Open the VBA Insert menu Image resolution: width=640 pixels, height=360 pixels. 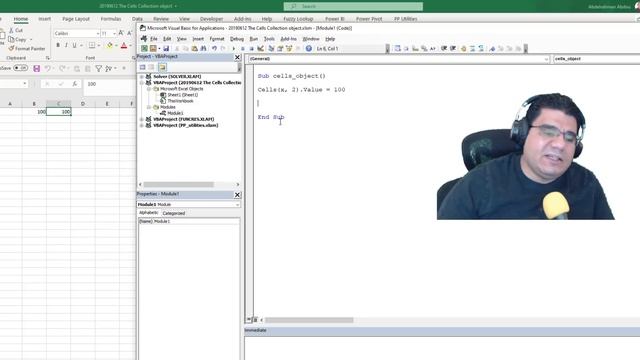coord(198,39)
